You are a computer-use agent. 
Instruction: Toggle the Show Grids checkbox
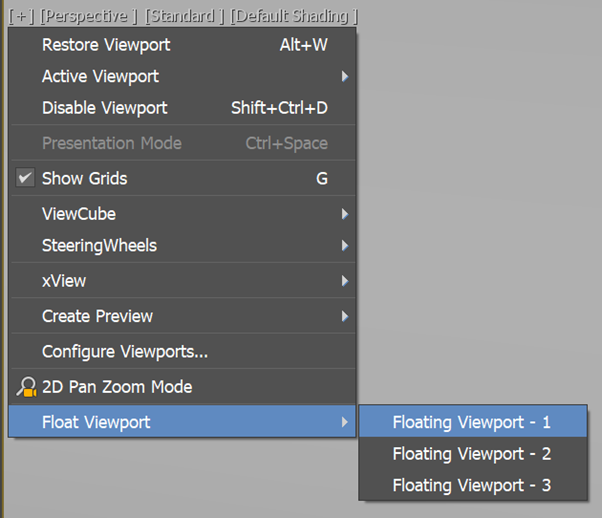coord(25,178)
